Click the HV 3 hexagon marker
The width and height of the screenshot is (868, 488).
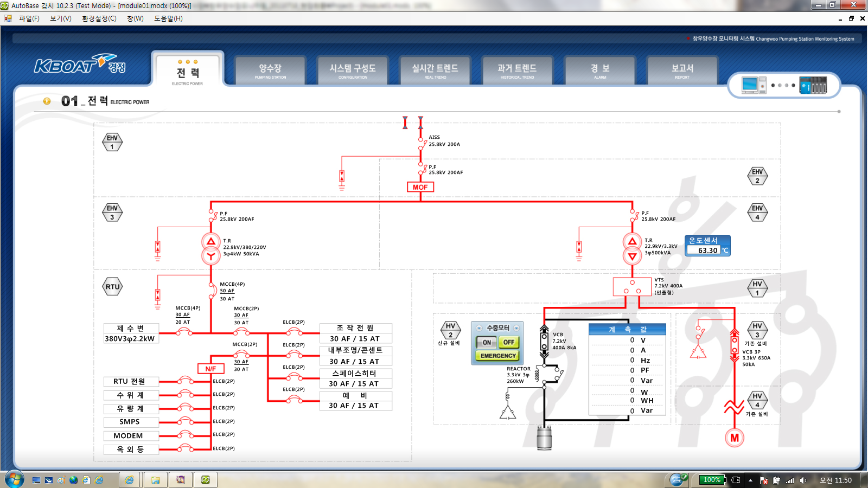[x=757, y=330]
